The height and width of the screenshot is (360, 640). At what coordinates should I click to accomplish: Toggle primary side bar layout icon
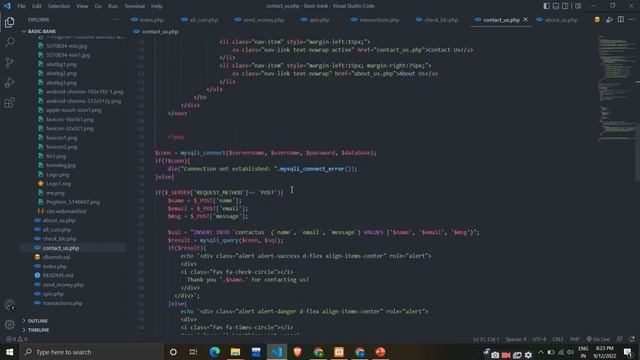[x=547, y=6]
